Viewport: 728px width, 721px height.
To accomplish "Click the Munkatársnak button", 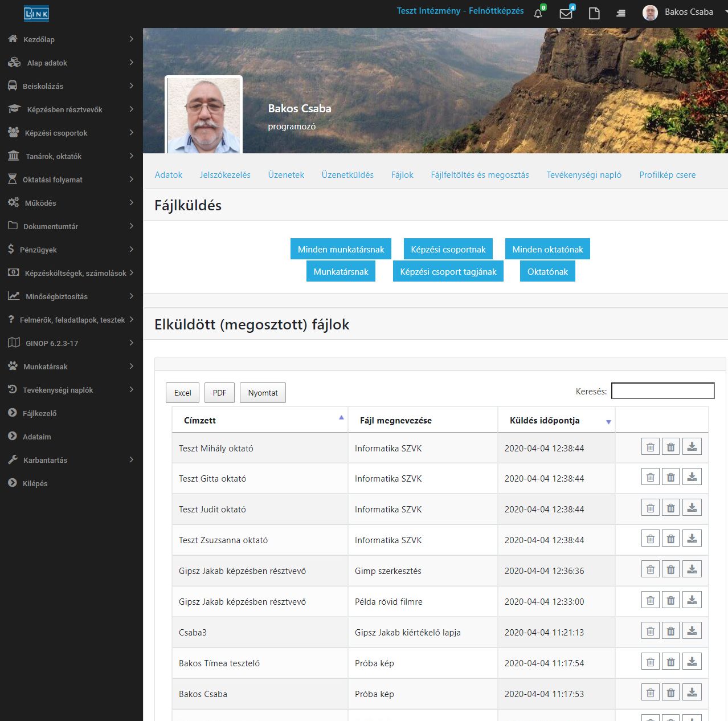I will (x=341, y=271).
